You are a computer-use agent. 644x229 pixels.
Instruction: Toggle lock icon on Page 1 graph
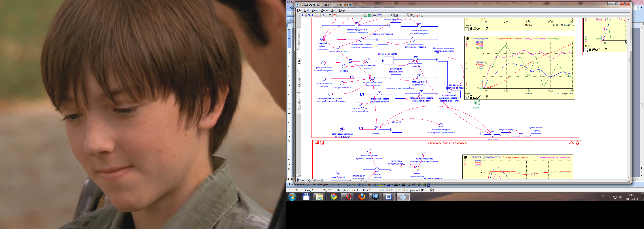[x=471, y=97]
